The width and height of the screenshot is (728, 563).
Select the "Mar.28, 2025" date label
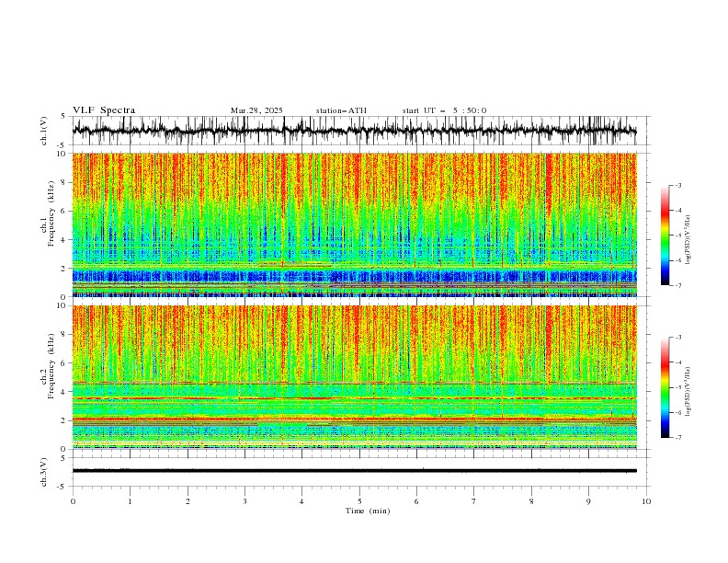tap(256, 110)
